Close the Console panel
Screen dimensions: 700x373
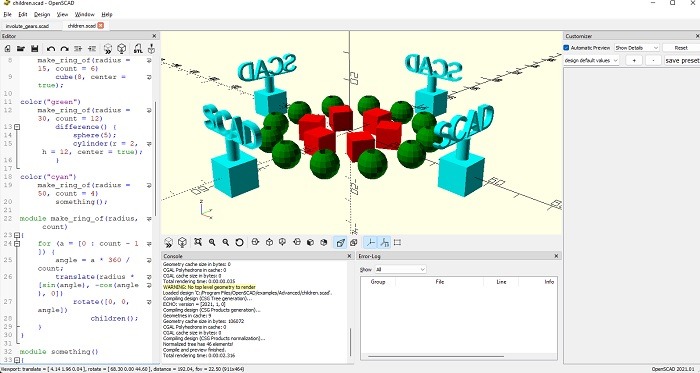click(x=350, y=256)
